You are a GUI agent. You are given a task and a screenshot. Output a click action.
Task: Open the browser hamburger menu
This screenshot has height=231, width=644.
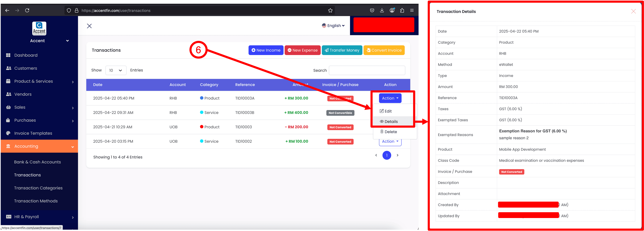(412, 10)
